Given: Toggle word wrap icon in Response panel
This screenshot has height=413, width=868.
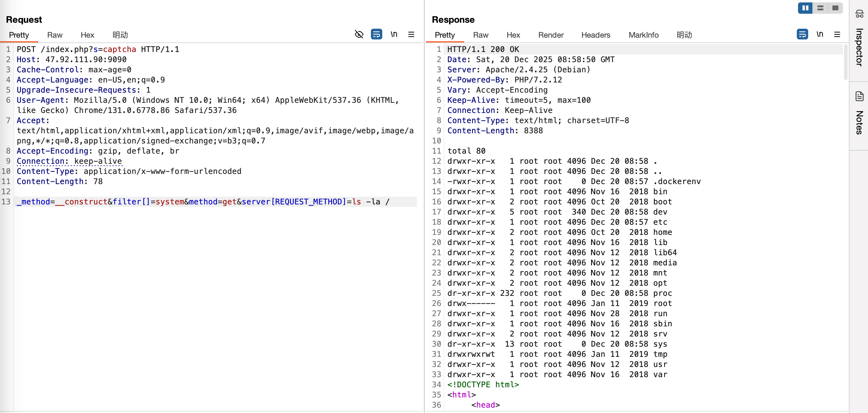Looking at the screenshot, I should (802, 34).
